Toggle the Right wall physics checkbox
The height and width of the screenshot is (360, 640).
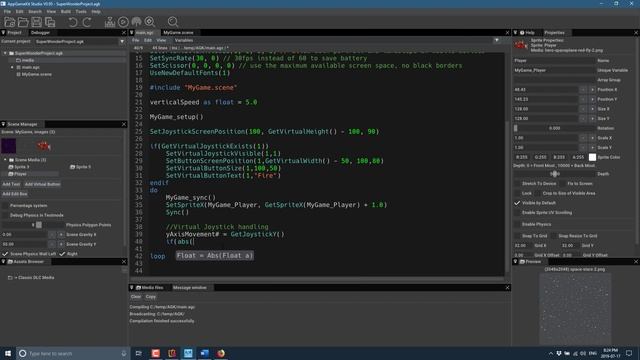62,253
